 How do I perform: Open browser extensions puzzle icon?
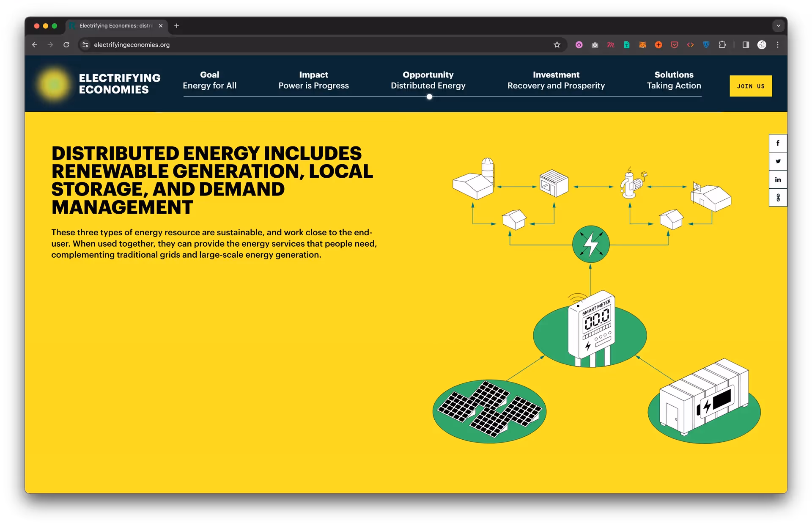(x=722, y=45)
